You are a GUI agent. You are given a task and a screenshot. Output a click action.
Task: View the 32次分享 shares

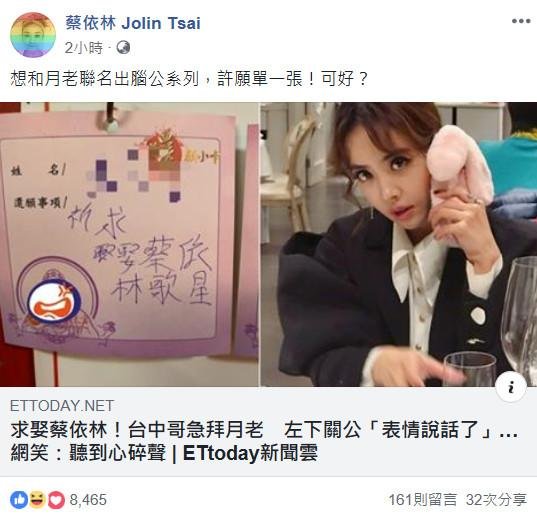496,500
